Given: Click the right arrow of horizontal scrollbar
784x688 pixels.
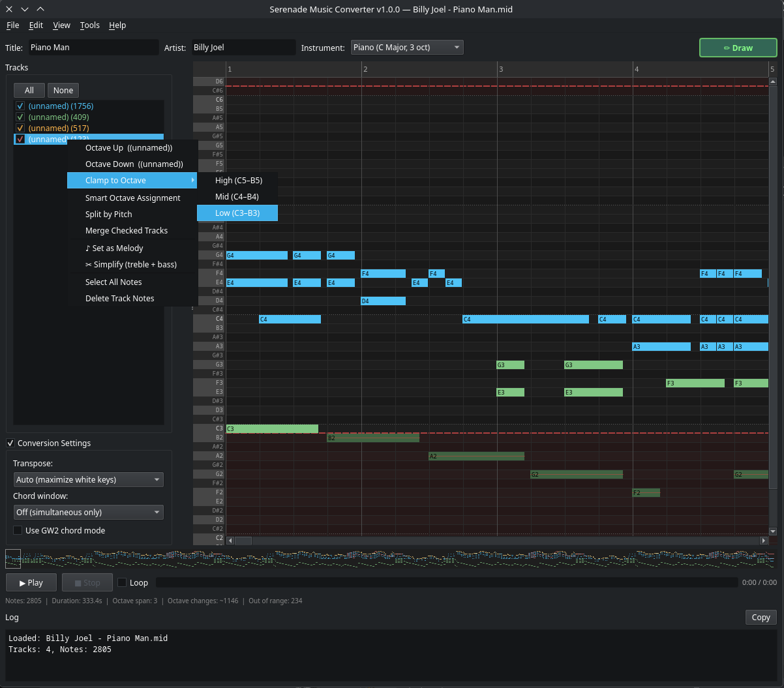Looking at the screenshot, I should [763, 540].
